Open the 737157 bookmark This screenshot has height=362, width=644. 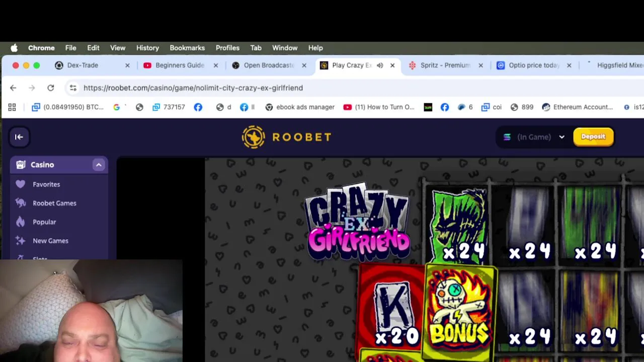[169, 107]
